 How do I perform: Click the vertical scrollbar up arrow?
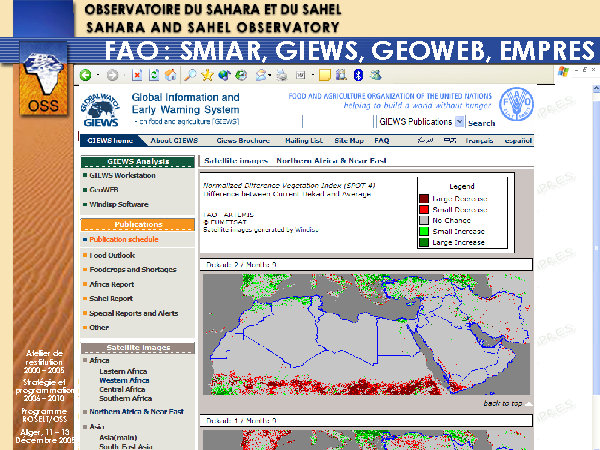point(596,90)
